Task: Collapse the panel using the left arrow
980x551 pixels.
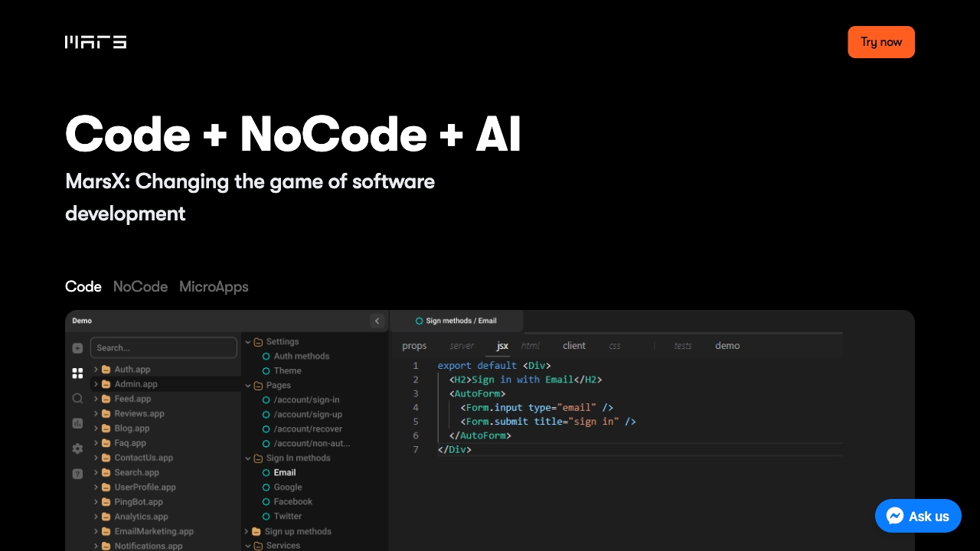Action: [x=377, y=321]
